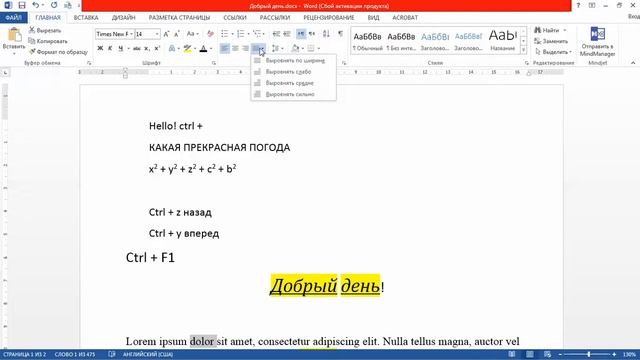Toggle Bold (Ж) formatting
640x360 pixels.
[100, 49]
